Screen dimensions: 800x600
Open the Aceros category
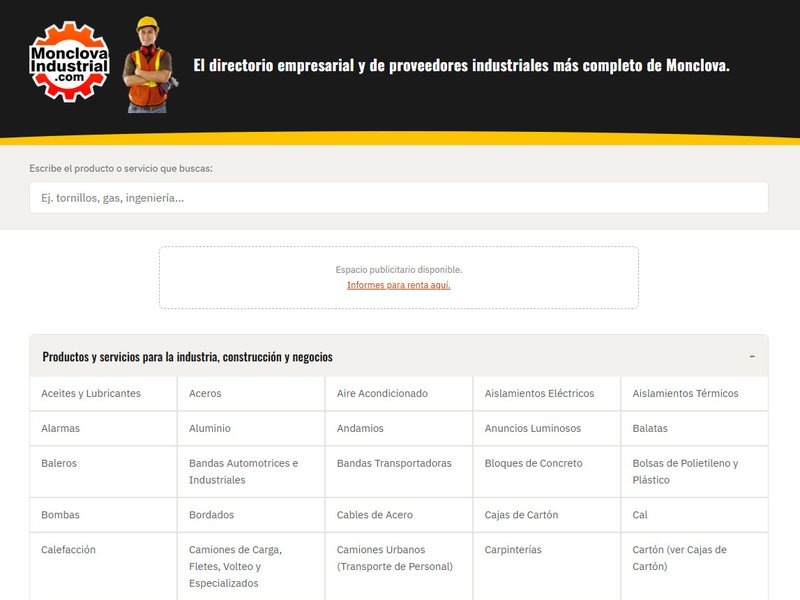click(x=205, y=393)
